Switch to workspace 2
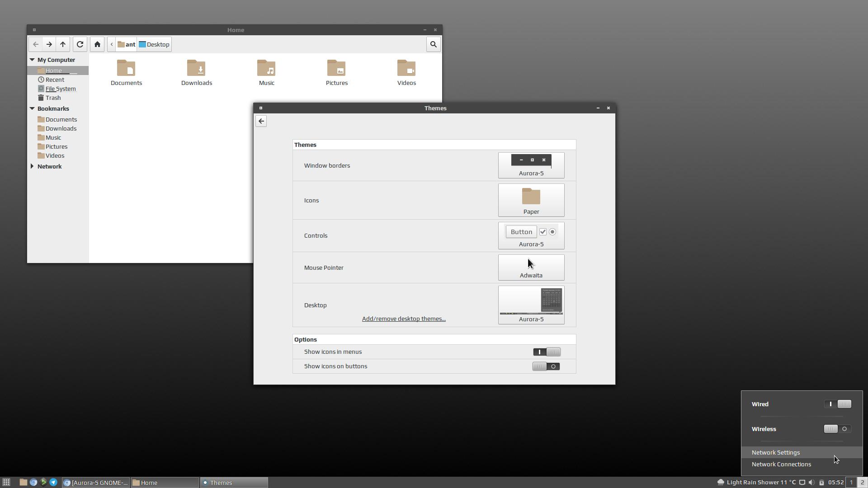868x488 pixels. coord(862,483)
